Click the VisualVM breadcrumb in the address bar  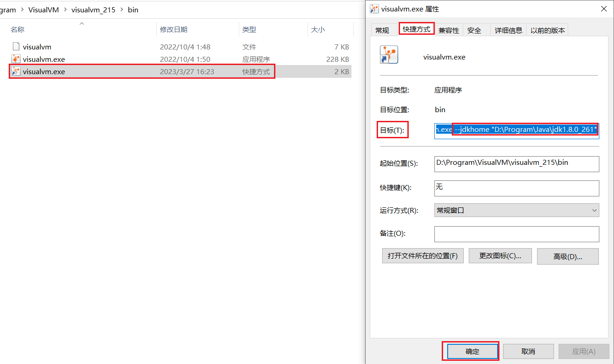(44, 10)
